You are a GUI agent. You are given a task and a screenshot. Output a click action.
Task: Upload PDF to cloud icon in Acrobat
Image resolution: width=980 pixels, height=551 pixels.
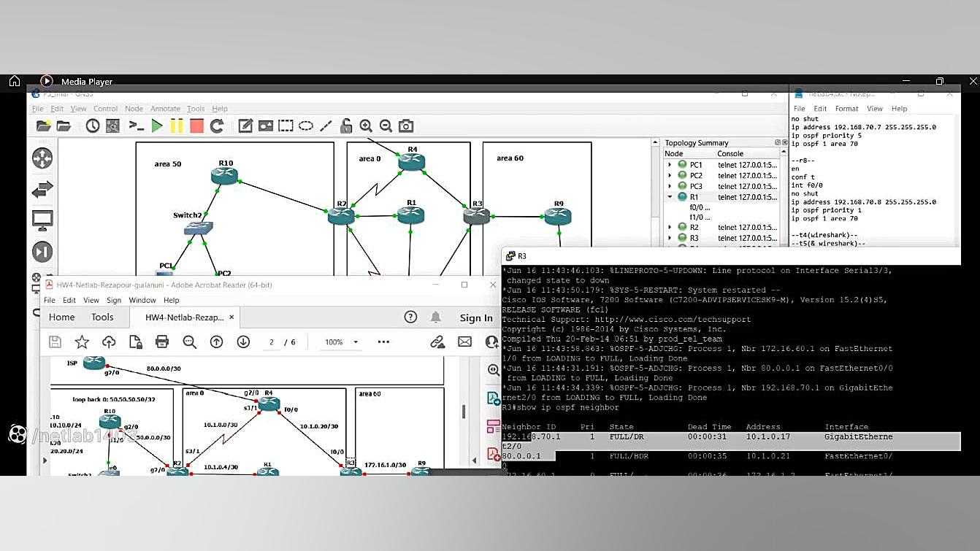click(109, 342)
